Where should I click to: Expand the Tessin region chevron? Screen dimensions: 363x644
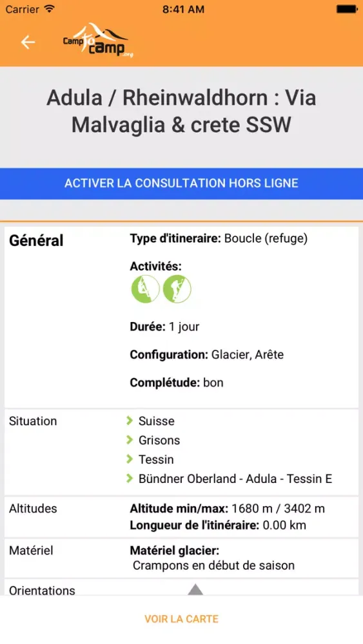pyautogui.click(x=130, y=459)
